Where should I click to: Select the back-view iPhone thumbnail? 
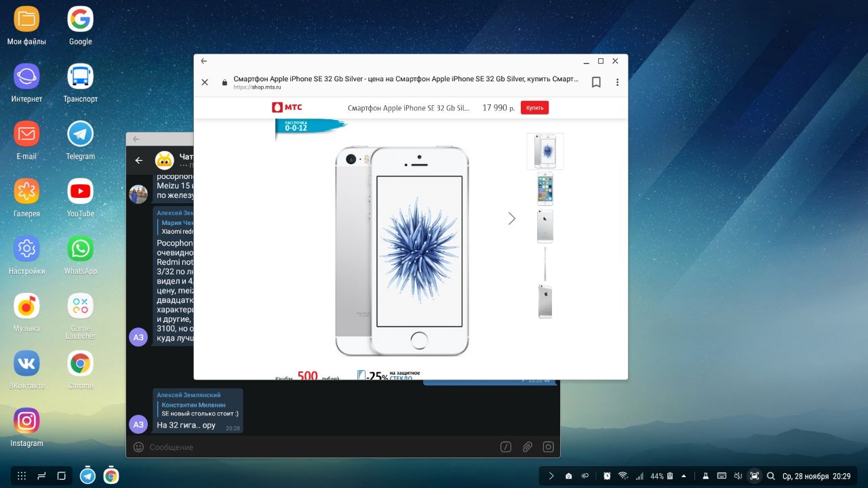(x=545, y=226)
